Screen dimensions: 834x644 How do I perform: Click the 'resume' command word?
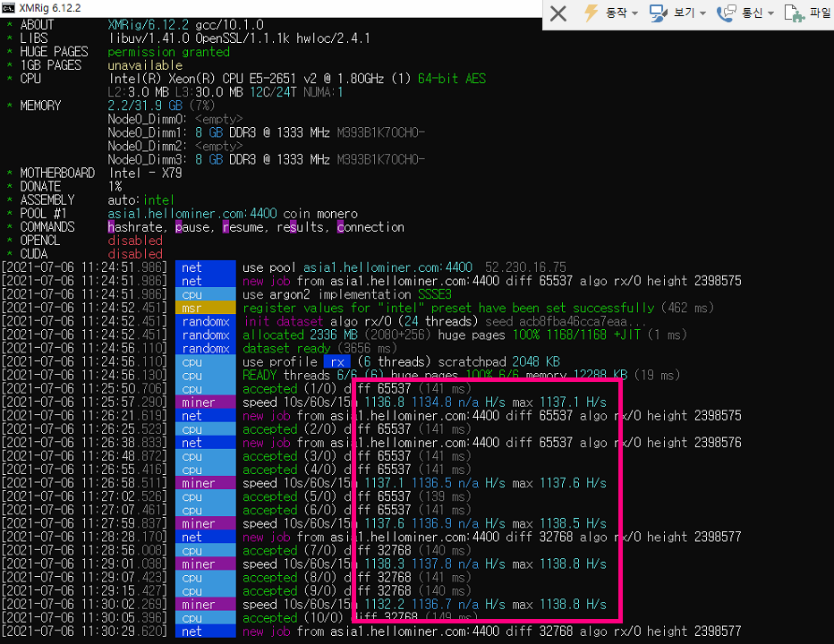pos(243,227)
